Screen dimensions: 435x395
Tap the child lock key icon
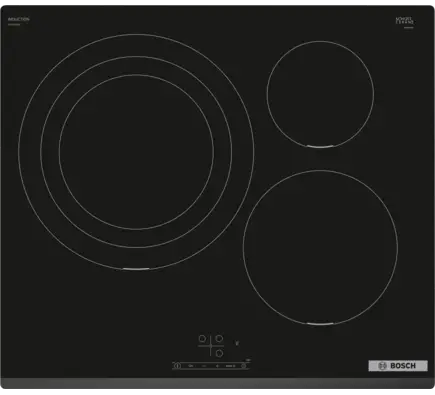coord(191,366)
